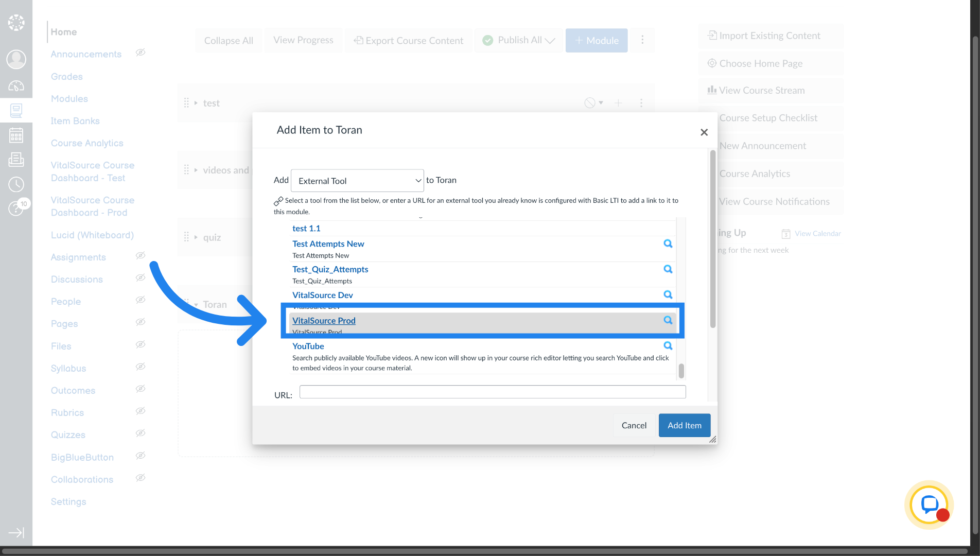Open the External Tool item type dropdown

pos(357,181)
